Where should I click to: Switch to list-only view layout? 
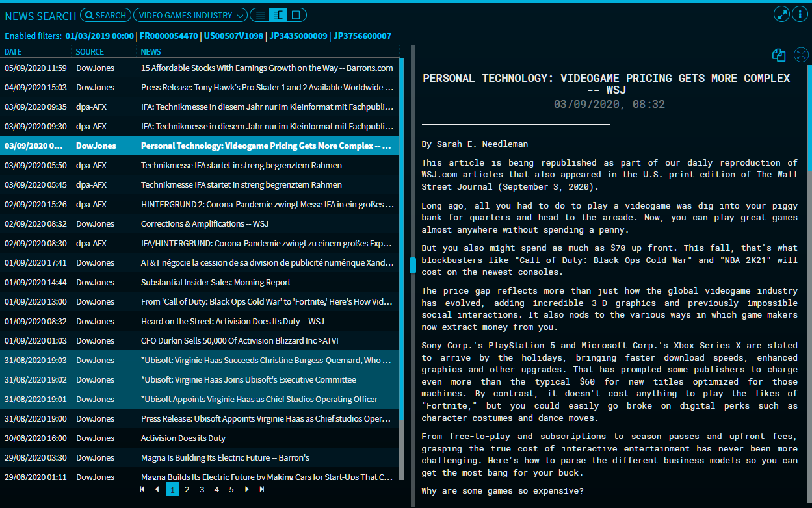[x=259, y=15]
